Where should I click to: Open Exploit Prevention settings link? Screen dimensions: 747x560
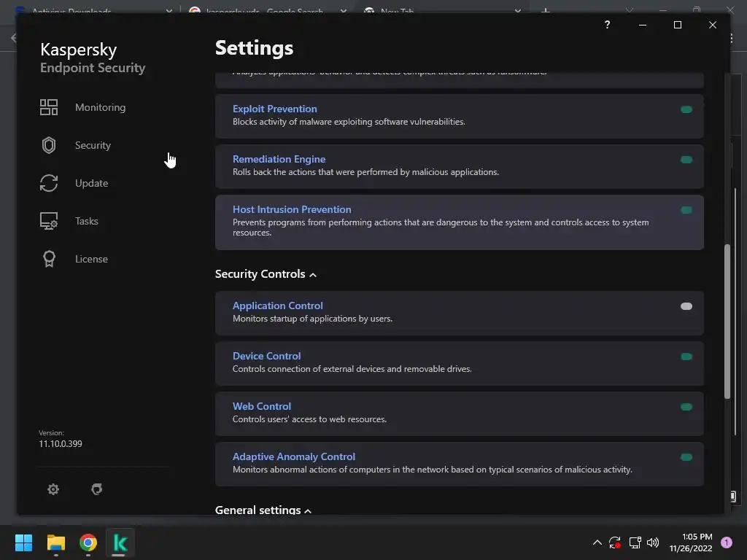point(275,109)
